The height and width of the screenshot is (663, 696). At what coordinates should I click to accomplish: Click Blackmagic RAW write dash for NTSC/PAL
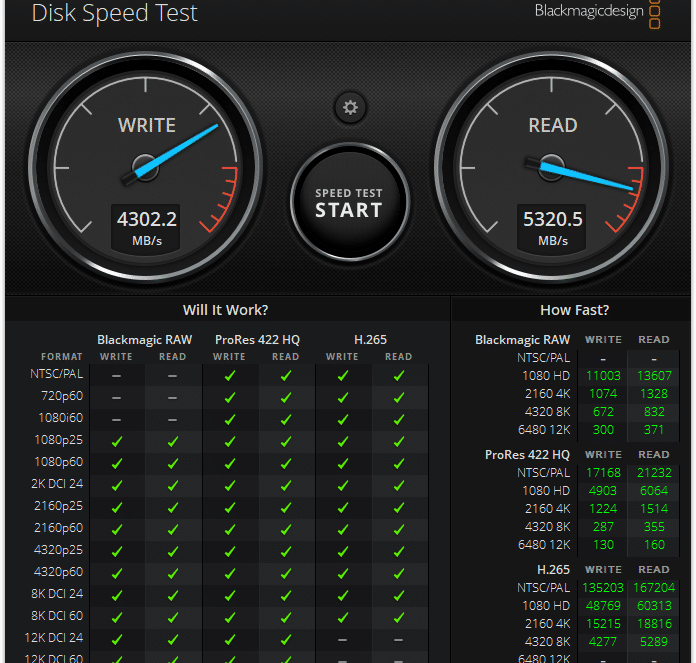point(116,376)
